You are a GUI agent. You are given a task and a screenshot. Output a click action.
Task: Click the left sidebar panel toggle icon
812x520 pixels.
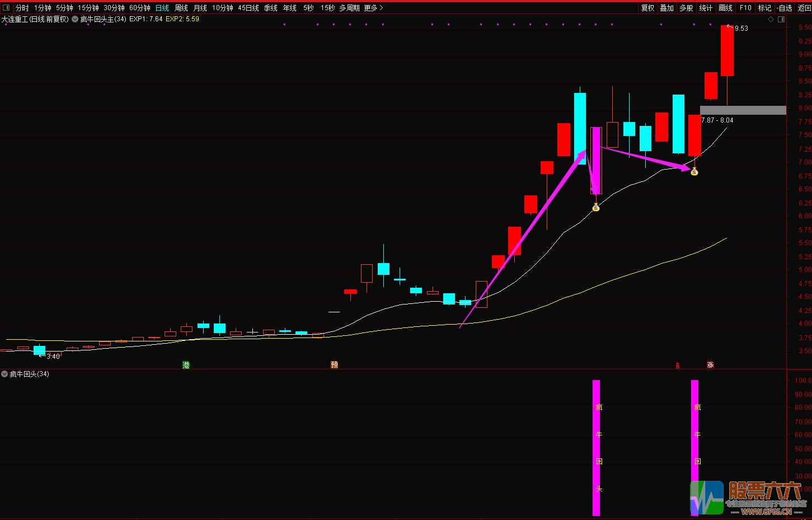pos(6,8)
